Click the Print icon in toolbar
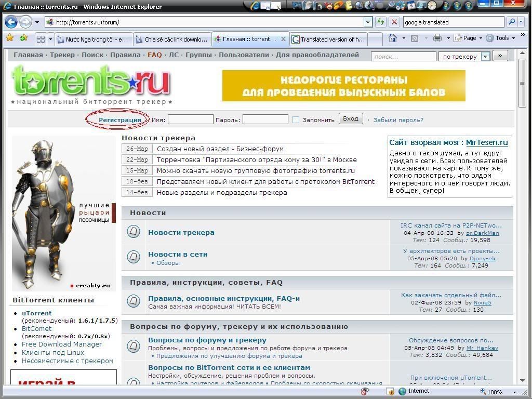This screenshot has width=532, height=399. click(x=437, y=38)
